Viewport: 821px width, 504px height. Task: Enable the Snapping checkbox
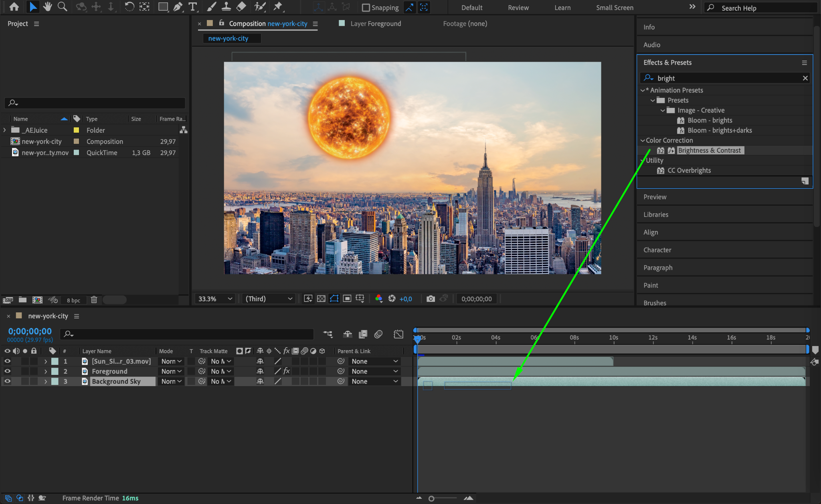tap(366, 8)
